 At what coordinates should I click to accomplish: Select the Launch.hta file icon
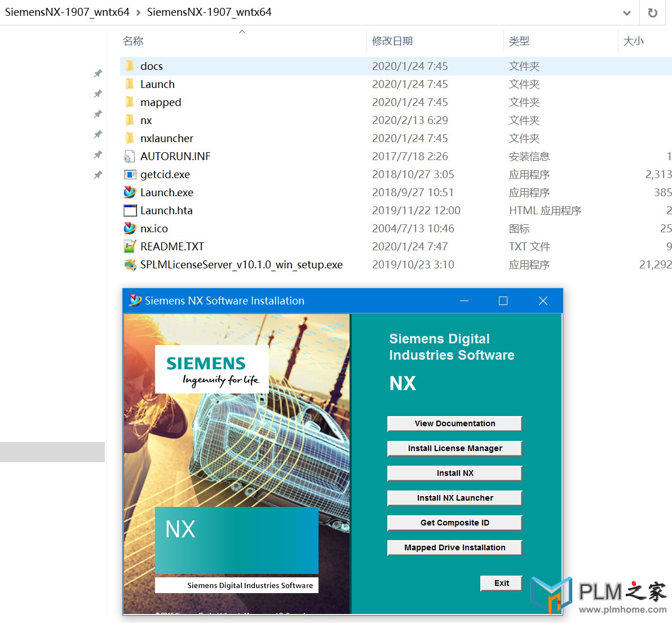tap(130, 210)
